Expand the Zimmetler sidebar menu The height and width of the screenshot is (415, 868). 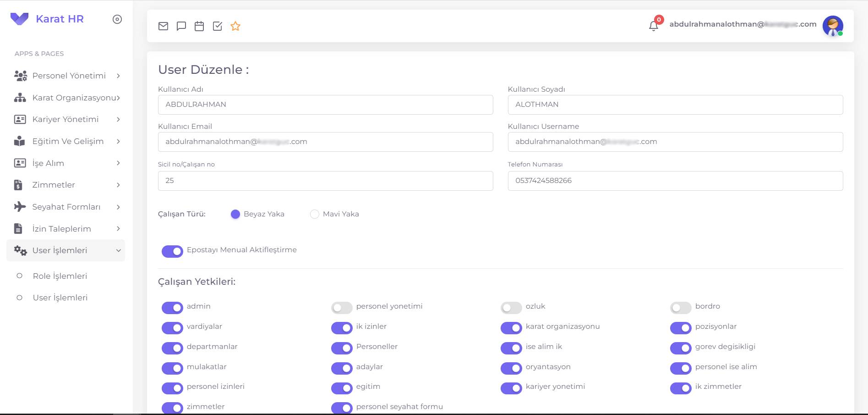[x=54, y=185]
